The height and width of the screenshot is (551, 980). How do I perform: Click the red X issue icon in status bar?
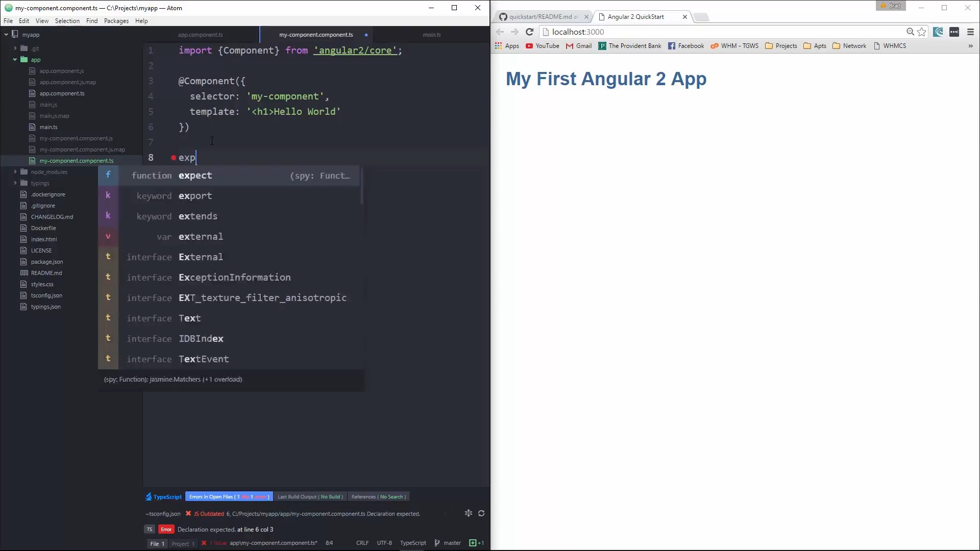(x=204, y=543)
